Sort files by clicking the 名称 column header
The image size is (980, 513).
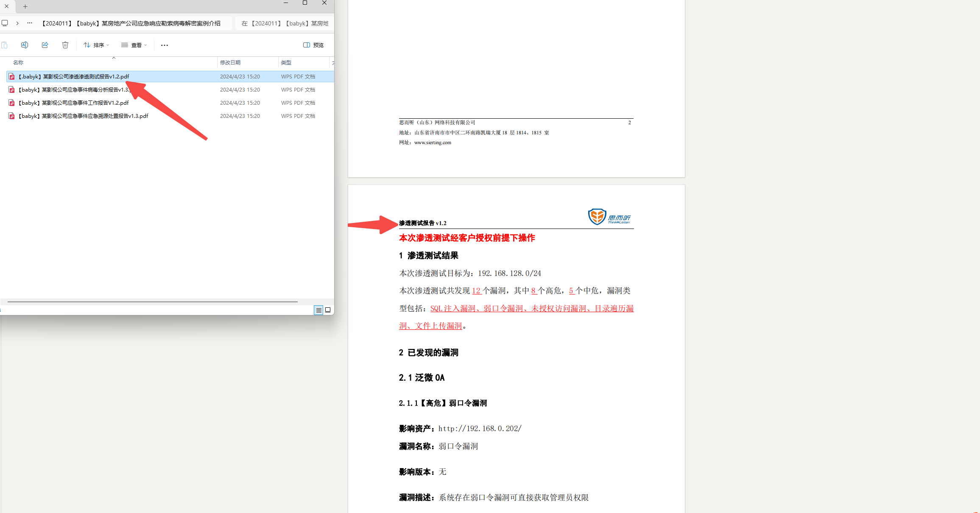(x=18, y=62)
